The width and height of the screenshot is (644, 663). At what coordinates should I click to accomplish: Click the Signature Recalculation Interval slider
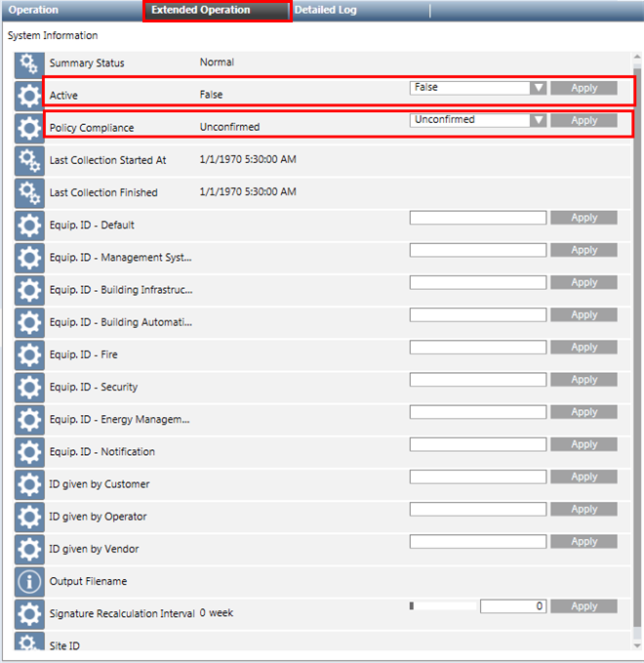(443, 606)
